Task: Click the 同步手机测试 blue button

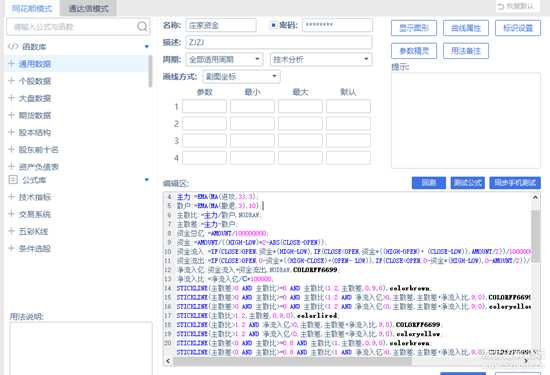Action: [515, 183]
